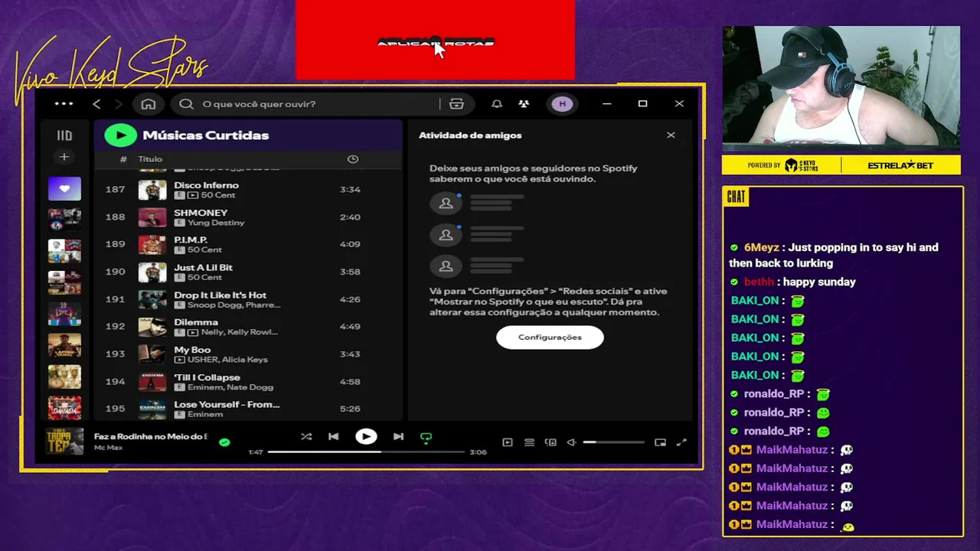The width and height of the screenshot is (980, 551).
Task: Go forward with the right arrow
Action: point(118,103)
